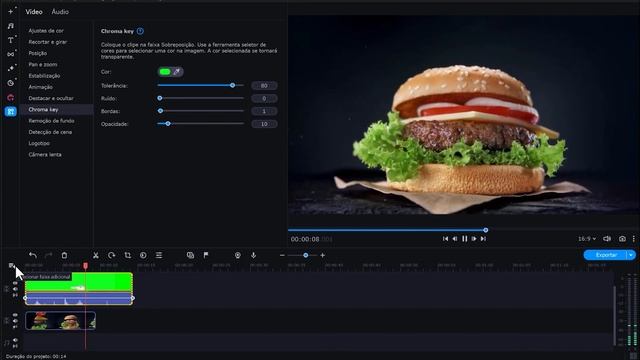Open color adjustments circle icon in toolbar
Image resolution: width=640 pixels, height=360 pixels.
pos(143,255)
